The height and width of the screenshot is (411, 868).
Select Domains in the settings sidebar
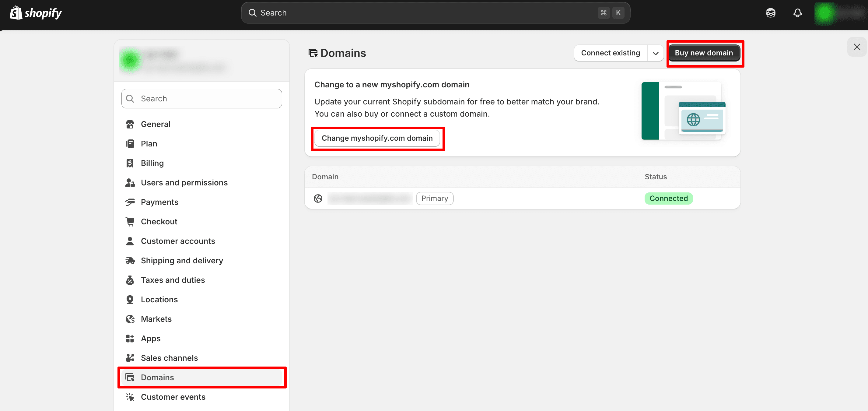pyautogui.click(x=157, y=377)
